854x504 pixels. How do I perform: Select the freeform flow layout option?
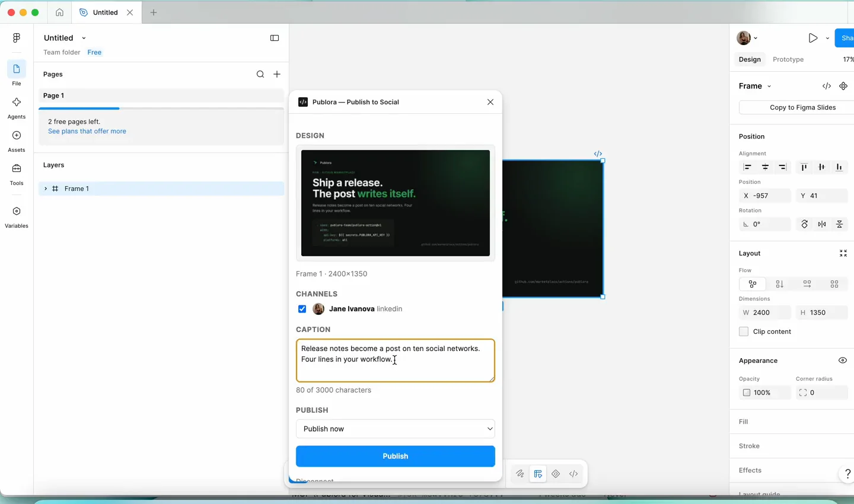(753, 284)
